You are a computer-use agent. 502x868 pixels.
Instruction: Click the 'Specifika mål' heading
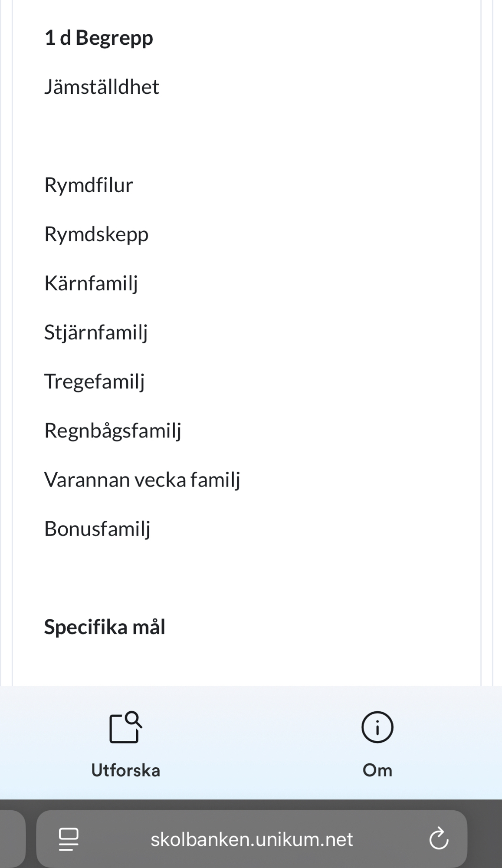point(105,627)
